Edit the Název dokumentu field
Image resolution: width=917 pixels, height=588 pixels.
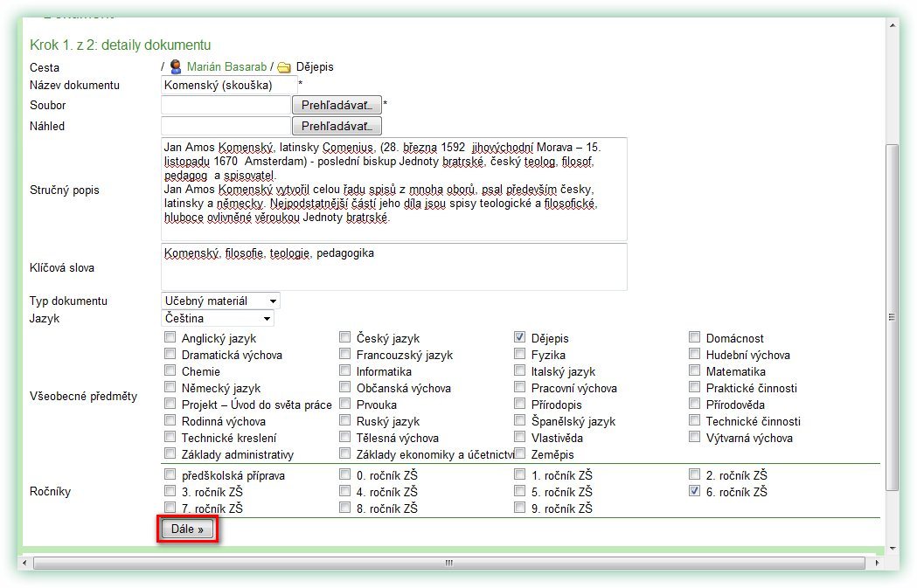pyautogui.click(x=229, y=86)
